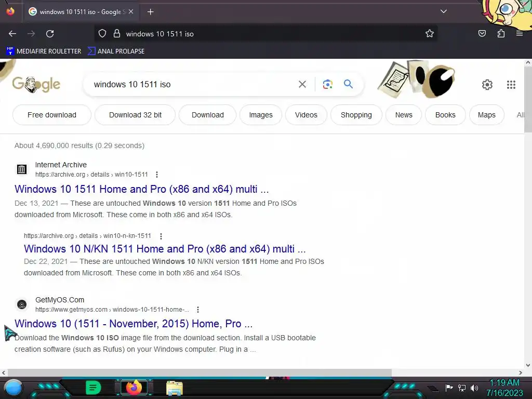Click the Google doodle logo
532x399 pixels.
(36, 85)
